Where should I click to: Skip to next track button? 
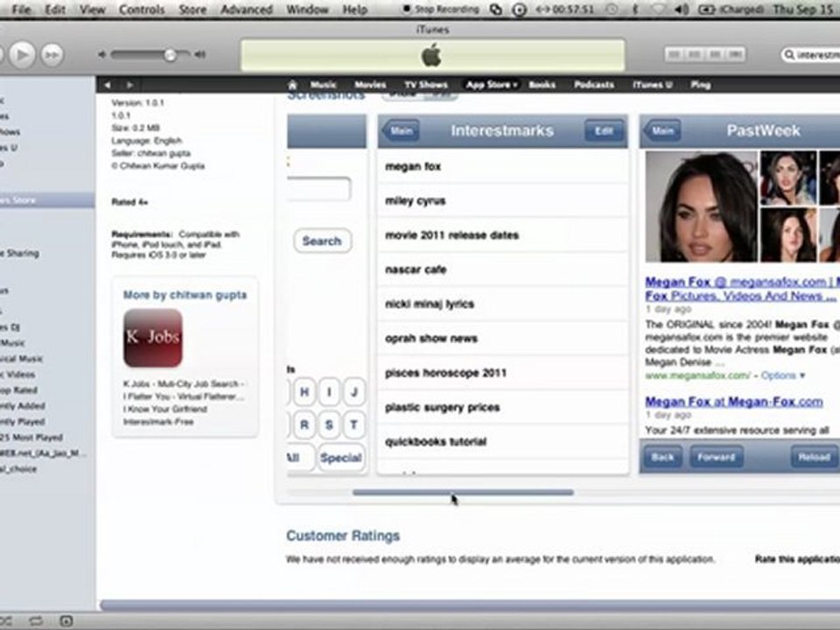pyautogui.click(x=52, y=54)
